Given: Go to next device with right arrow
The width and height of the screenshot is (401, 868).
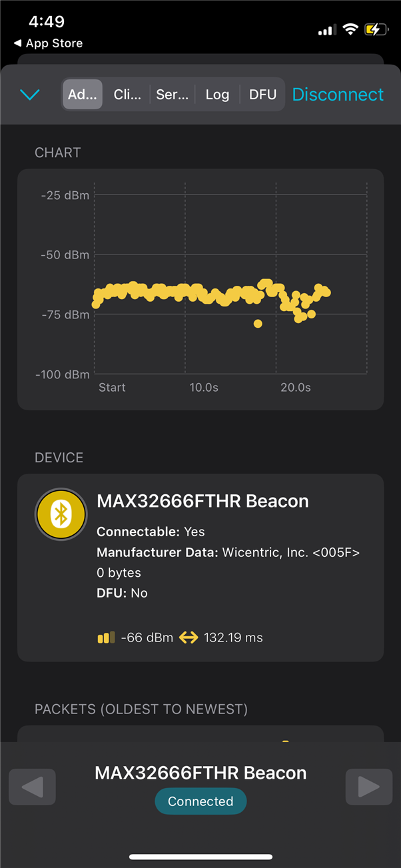Looking at the screenshot, I should pos(369,787).
